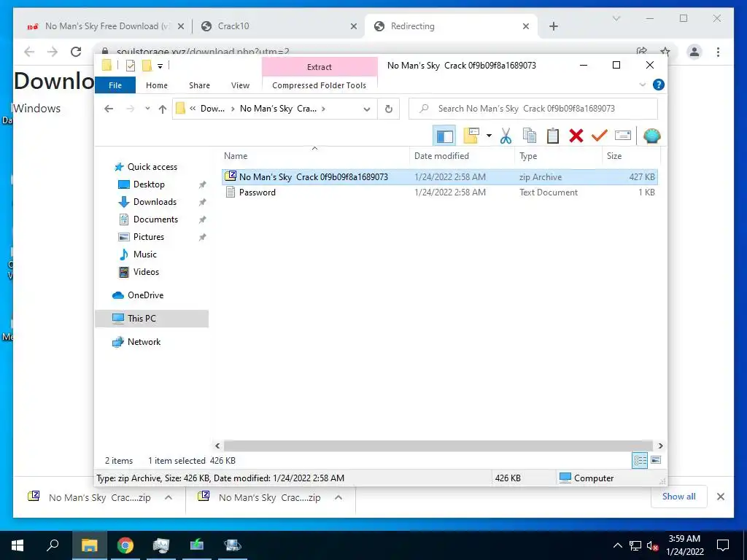Open Videos in the navigation pane

coord(146,272)
